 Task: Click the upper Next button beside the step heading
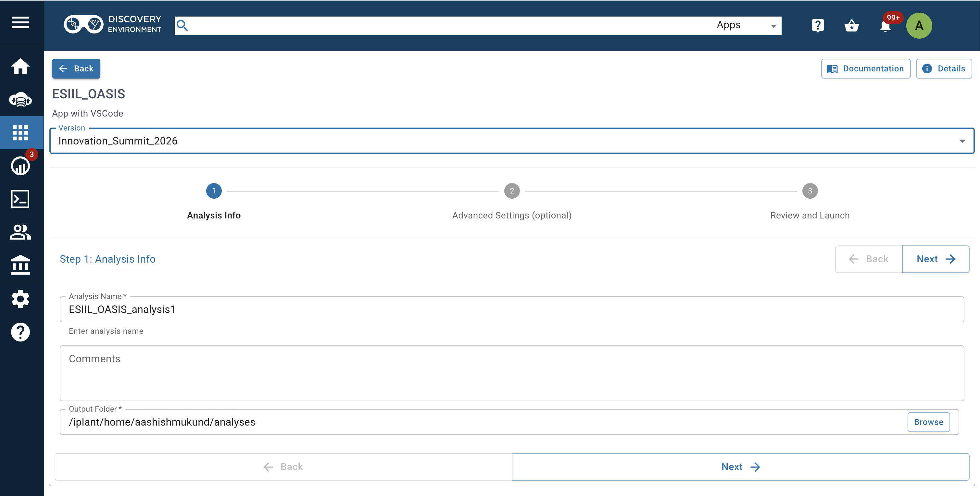[936, 259]
